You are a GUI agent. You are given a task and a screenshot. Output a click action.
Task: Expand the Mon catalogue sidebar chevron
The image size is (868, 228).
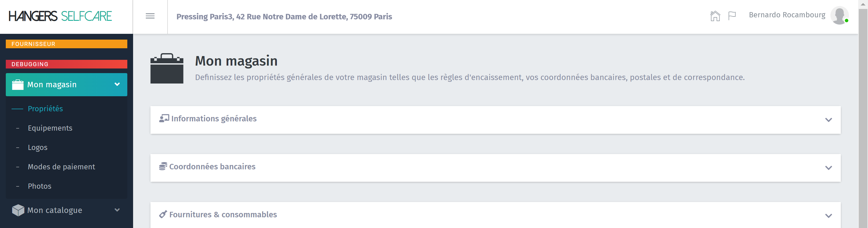click(x=117, y=210)
